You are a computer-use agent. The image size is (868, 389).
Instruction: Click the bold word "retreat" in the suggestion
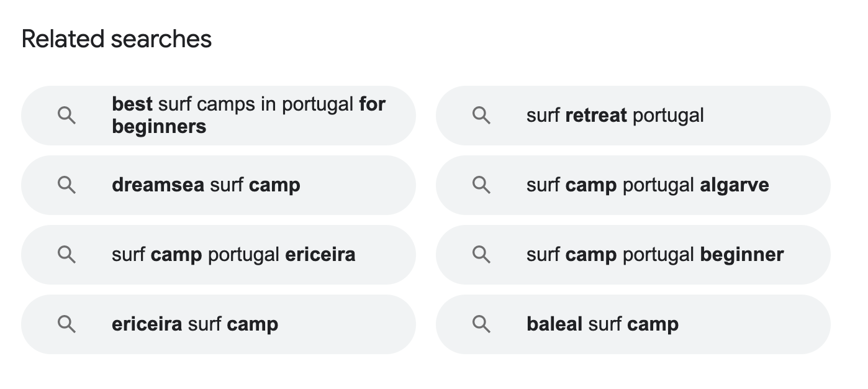point(596,116)
